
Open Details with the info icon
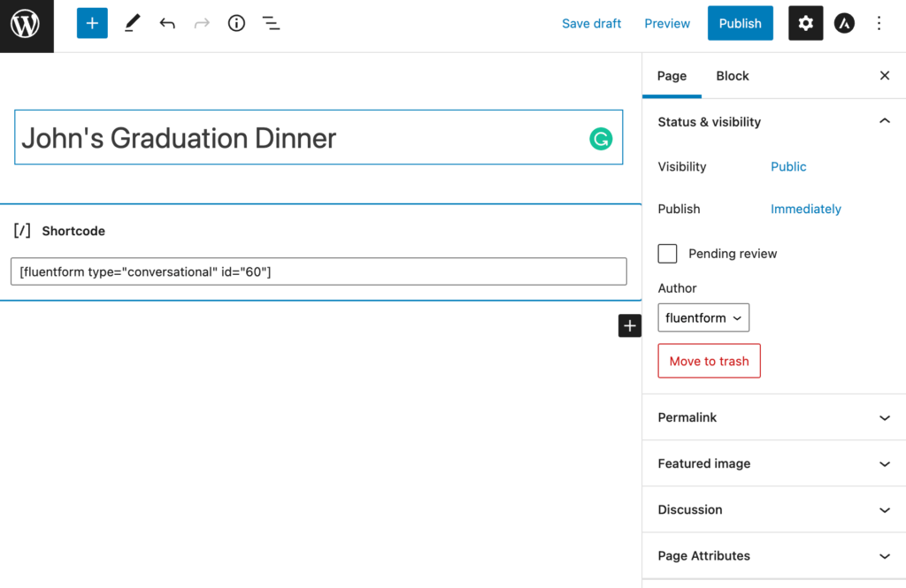[235, 23]
